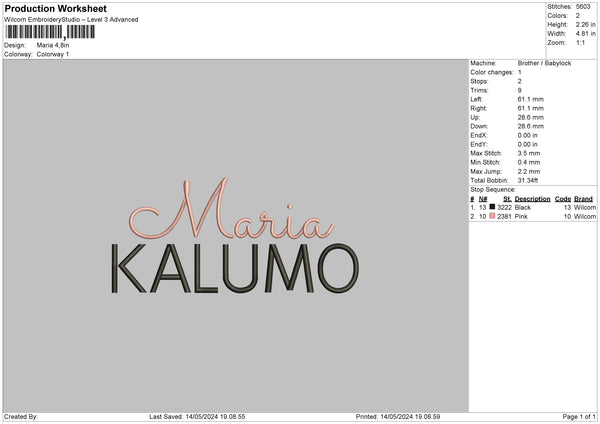Click the 'Black' description in stop row 1
The image size is (600, 424).
click(523, 207)
